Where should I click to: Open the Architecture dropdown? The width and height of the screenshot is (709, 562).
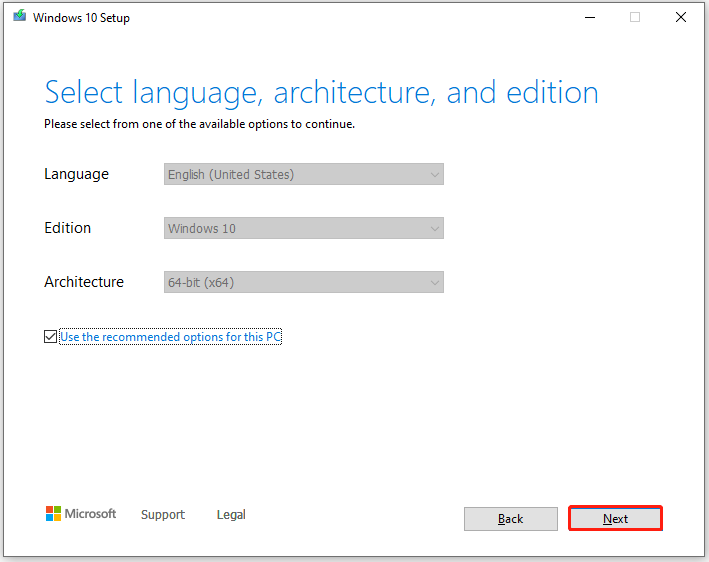[303, 282]
